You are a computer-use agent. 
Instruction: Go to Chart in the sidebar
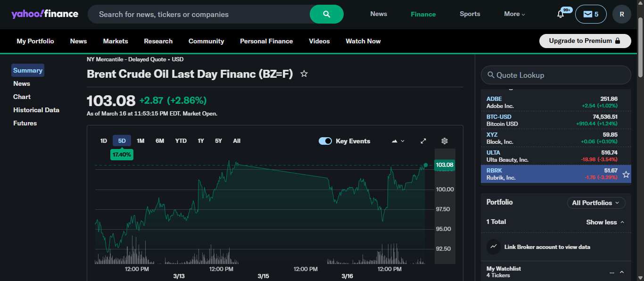click(x=22, y=97)
